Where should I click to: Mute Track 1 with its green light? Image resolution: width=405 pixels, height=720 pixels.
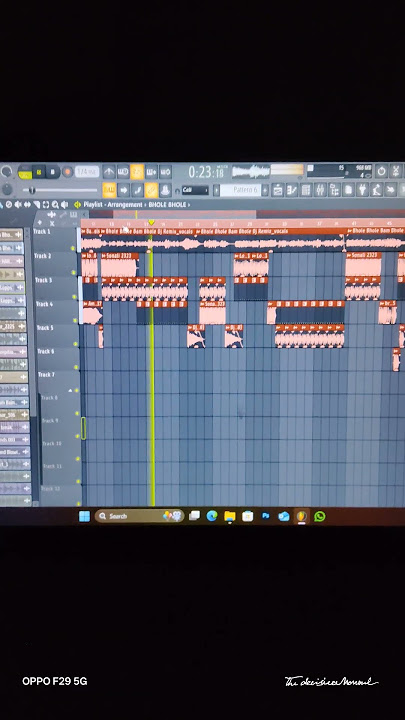(x=73, y=248)
